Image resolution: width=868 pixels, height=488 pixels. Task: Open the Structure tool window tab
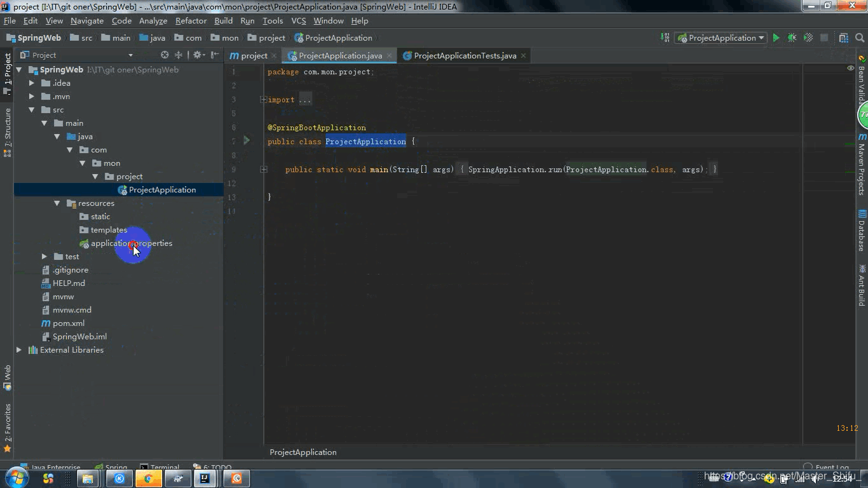(8, 132)
